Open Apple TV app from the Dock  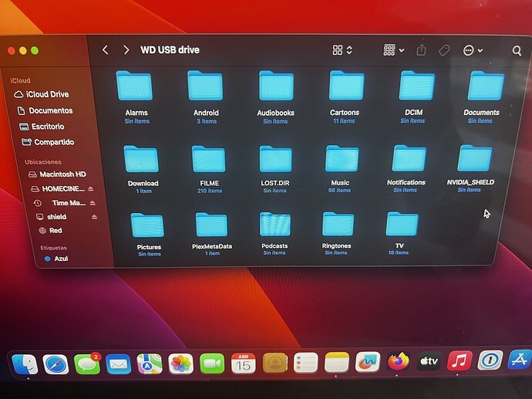(x=429, y=361)
